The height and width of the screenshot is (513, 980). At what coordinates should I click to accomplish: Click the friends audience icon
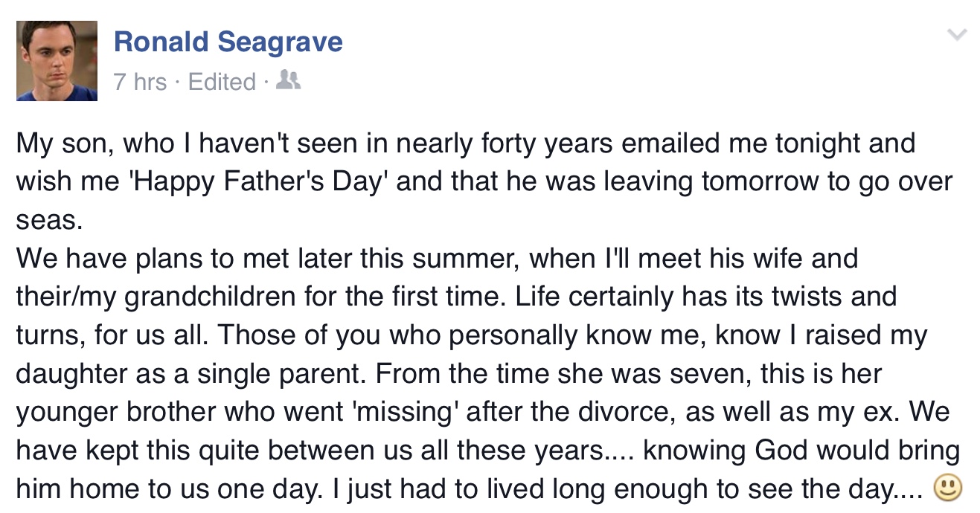[x=288, y=80]
